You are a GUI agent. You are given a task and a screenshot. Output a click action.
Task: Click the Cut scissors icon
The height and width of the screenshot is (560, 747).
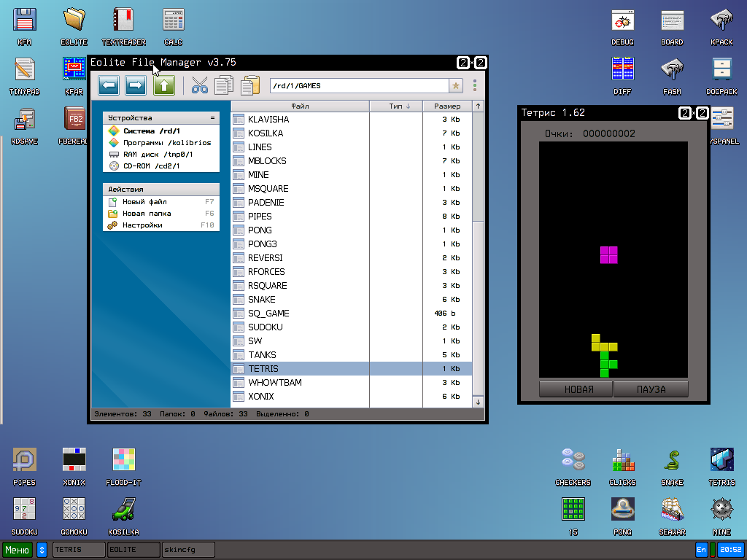click(199, 86)
